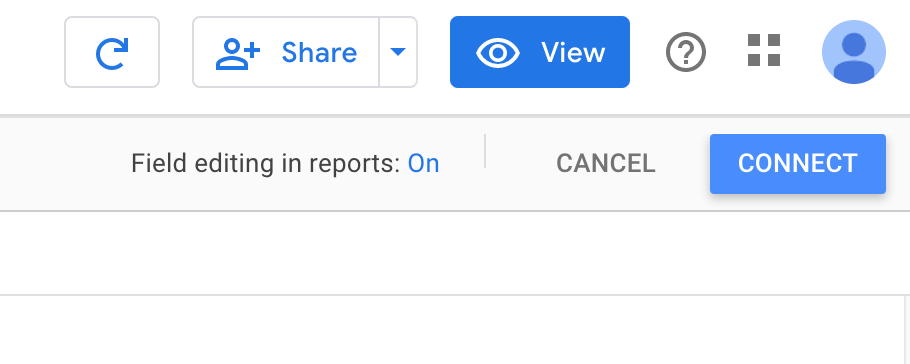Click the Share text label

(x=319, y=53)
